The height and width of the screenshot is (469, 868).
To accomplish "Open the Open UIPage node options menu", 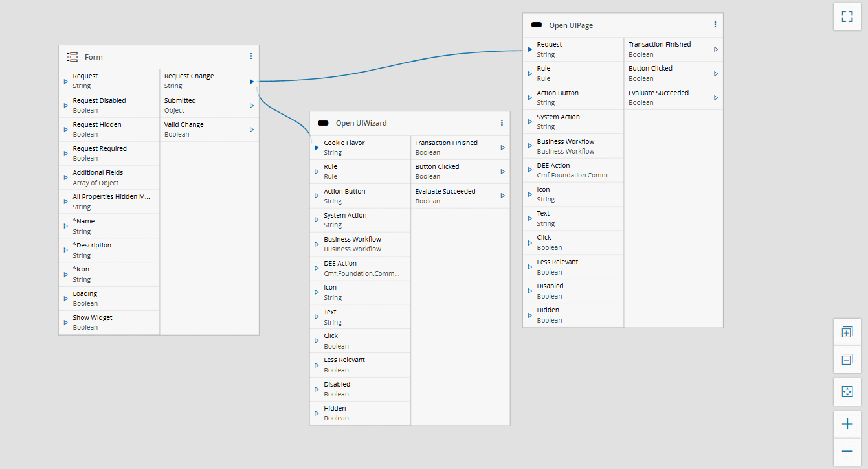I will tap(715, 25).
